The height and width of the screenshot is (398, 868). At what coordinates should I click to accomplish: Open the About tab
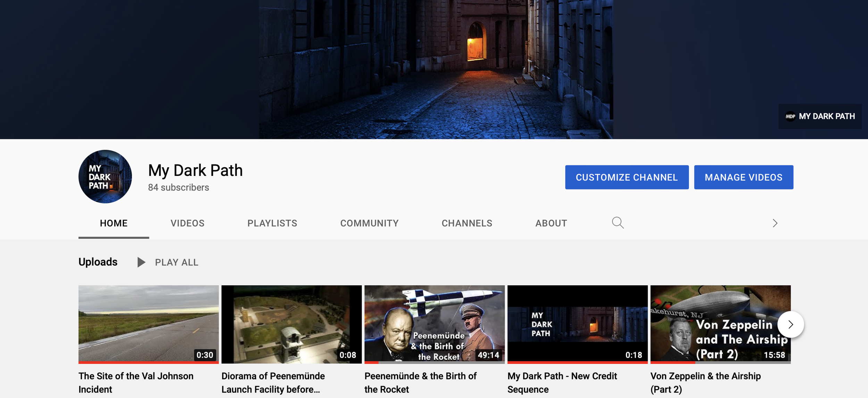pyautogui.click(x=551, y=223)
